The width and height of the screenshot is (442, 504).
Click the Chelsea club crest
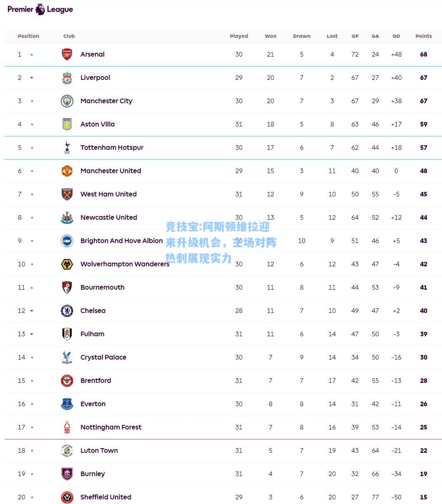click(x=67, y=311)
